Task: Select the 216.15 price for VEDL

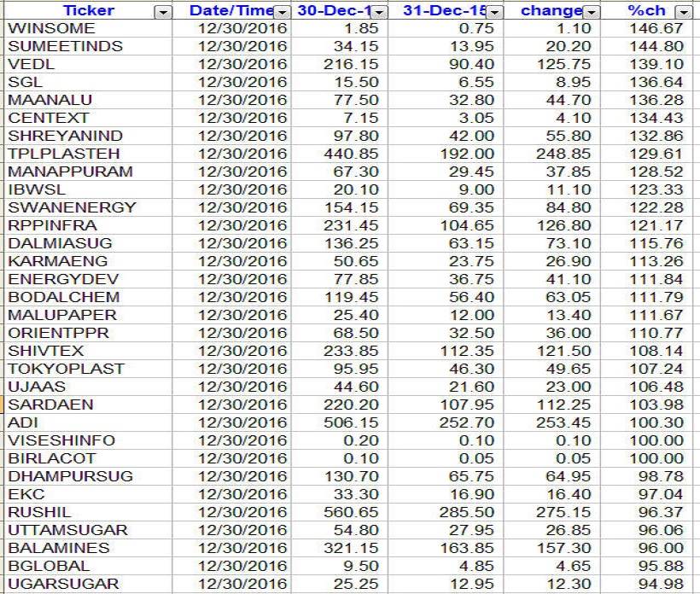Action: click(351, 64)
